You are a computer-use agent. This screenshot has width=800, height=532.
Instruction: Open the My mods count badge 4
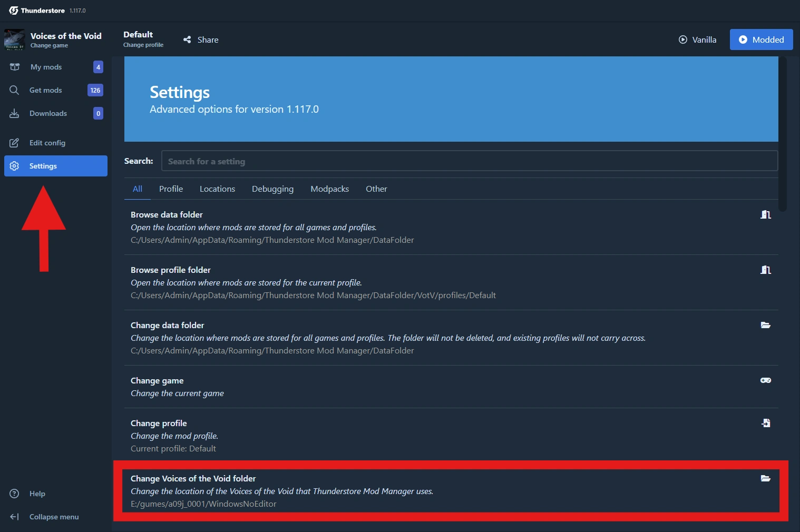98,67
